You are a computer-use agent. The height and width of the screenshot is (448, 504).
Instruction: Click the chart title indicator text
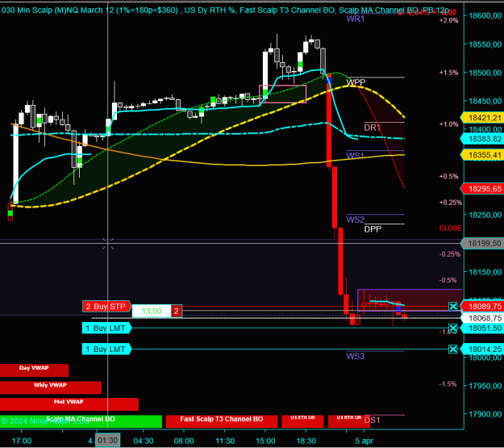click(225, 10)
